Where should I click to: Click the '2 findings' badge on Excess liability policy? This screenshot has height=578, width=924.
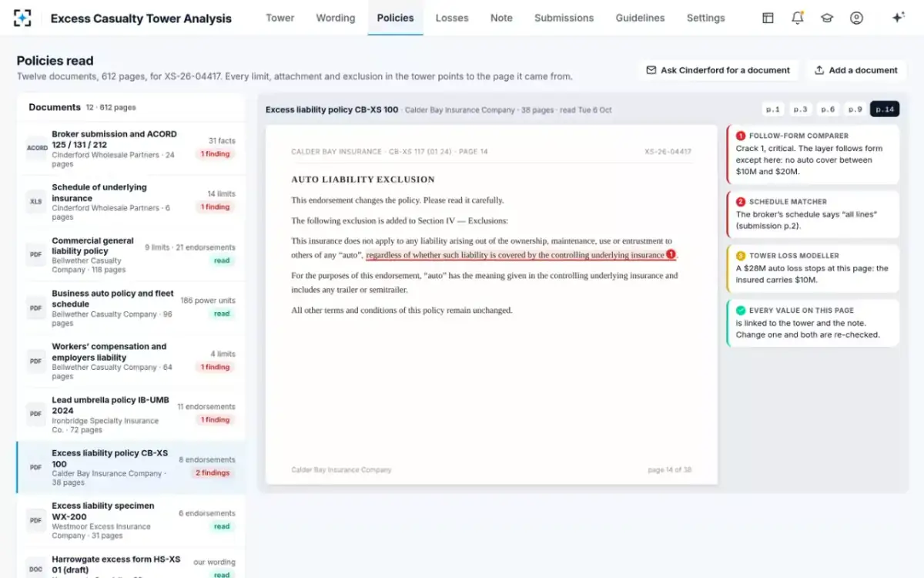(213, 473)
